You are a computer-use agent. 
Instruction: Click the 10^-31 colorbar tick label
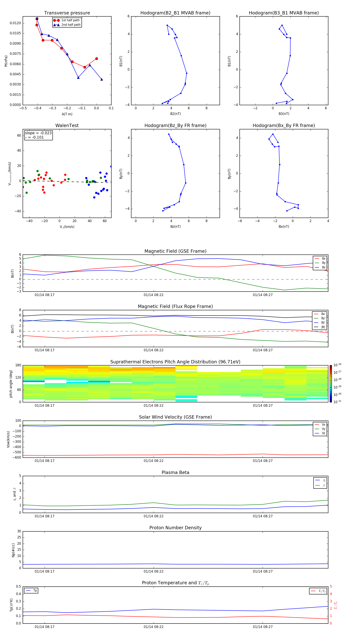337,402
